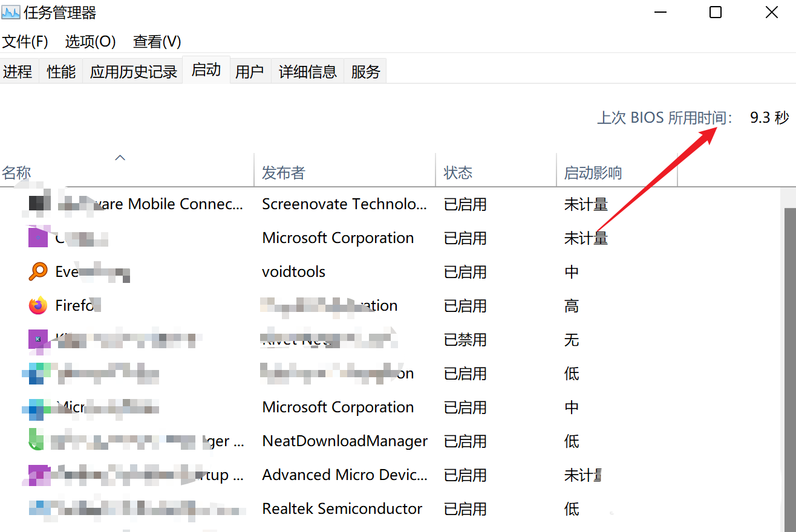This screenshot has height=532, width=796.
Task: Click the 发布者 column header
Action: pyautogui.click(x=282, y=172)
